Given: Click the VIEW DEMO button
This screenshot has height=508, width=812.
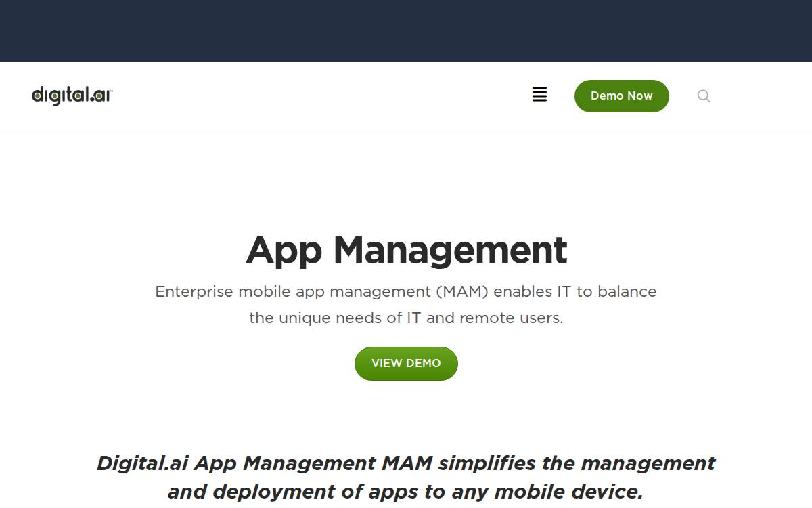Looking at the screenshot, I should pos(406,364).
